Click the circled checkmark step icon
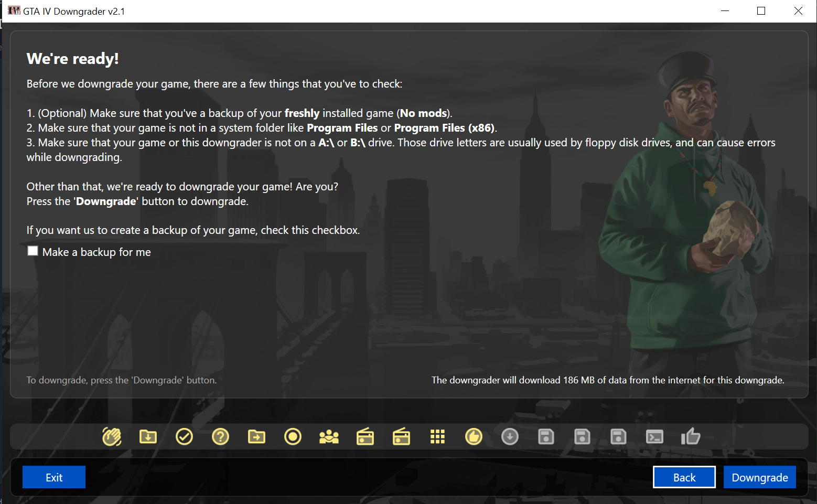Image resolution: width=817 pixels, height=504 pixels. [x=184, y=436]
